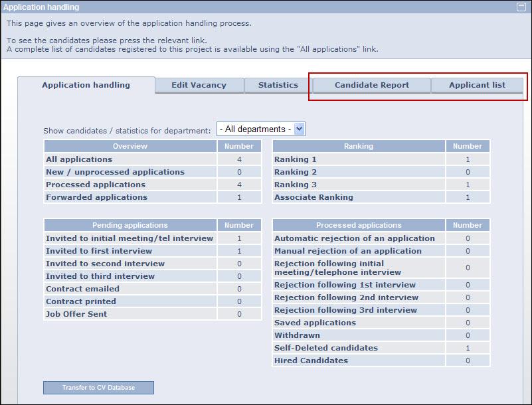Screen dimensions: 532x405
Task: Open Invited to first interview link
Action: (x=99, y=251)
